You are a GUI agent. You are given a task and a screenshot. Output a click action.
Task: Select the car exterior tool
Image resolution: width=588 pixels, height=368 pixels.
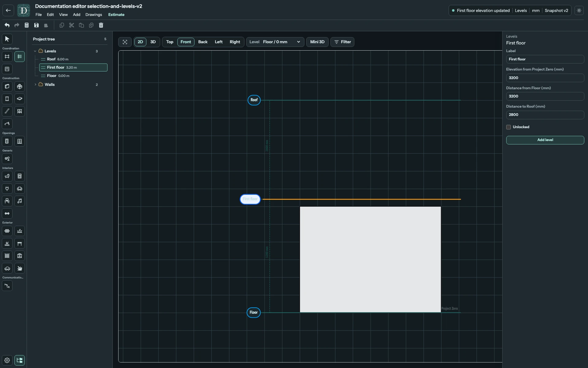[7, 268]
